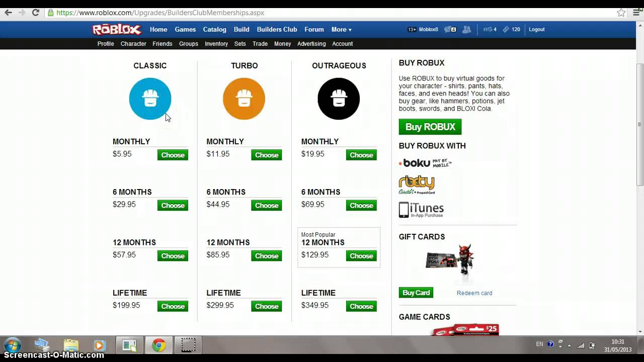
Task: Click the green Buy ROBUX button
Action: pos(430,127)
